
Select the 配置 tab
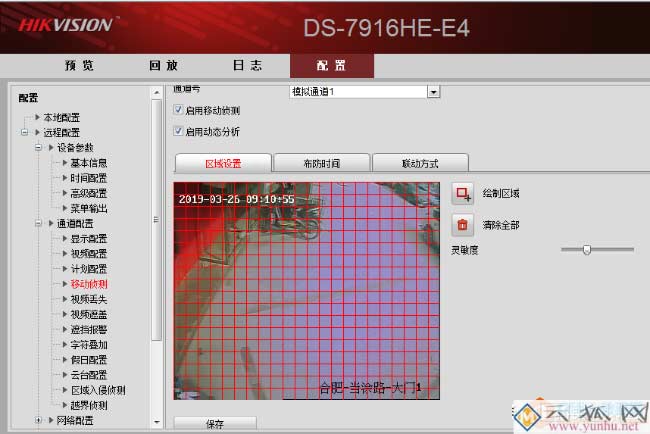(x=332, y=65)
